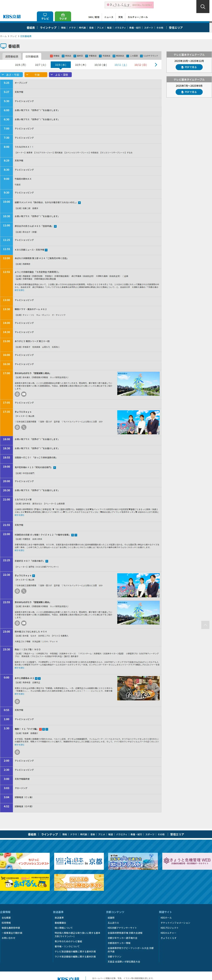This screenshot has width=212, height=980.
Task: Select the date 10/6 (月)
Action: pyautogui.click(x=21, y=65)
